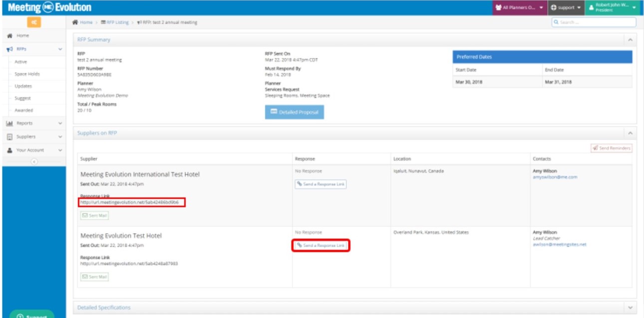Click Send Reminders button
The height and width of the screenshot is (318, 644).
point(612,148)
